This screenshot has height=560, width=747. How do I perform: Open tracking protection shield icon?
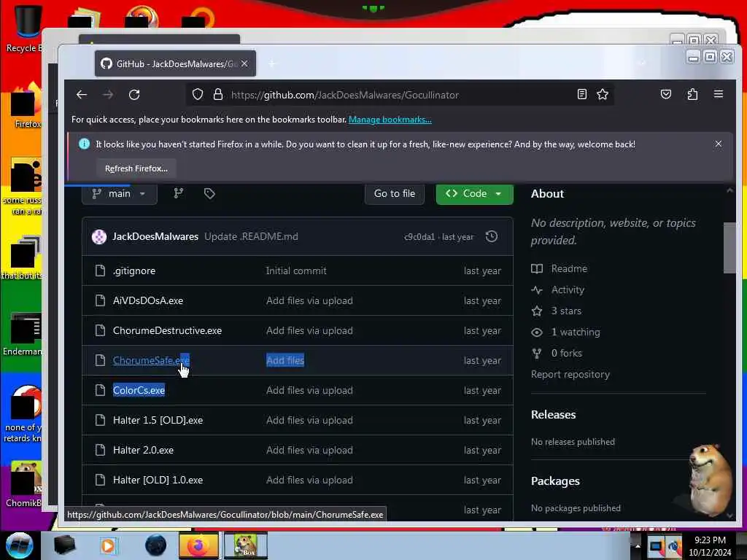198,95
